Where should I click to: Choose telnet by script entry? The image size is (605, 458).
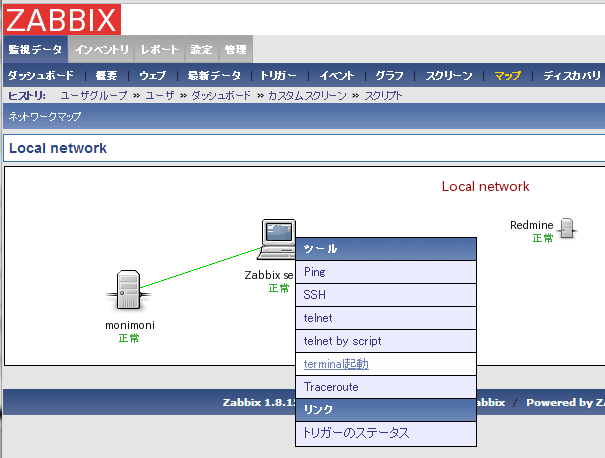[x=386, y=341]
